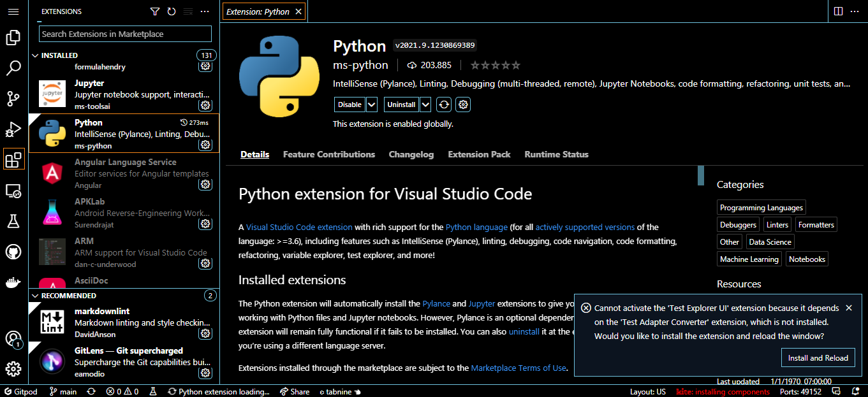
Task: Open the Uninstall dropdown arrow
Action: click(425, 105)
